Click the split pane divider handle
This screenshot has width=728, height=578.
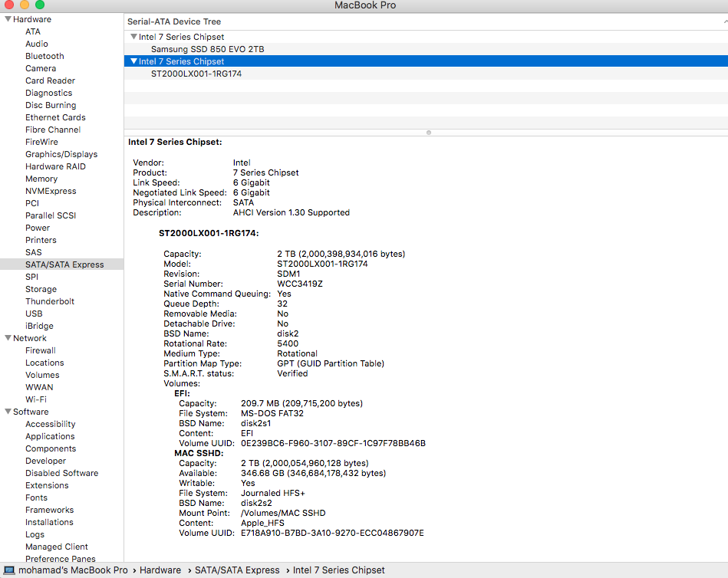click(429, 133)
